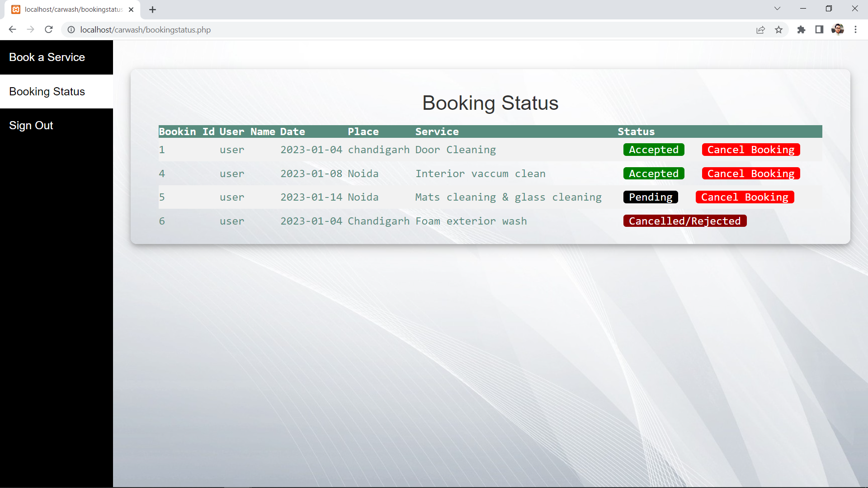Click the Pending status badge
The width and height of the screenshot is (868, 488).
pos(650,197)
